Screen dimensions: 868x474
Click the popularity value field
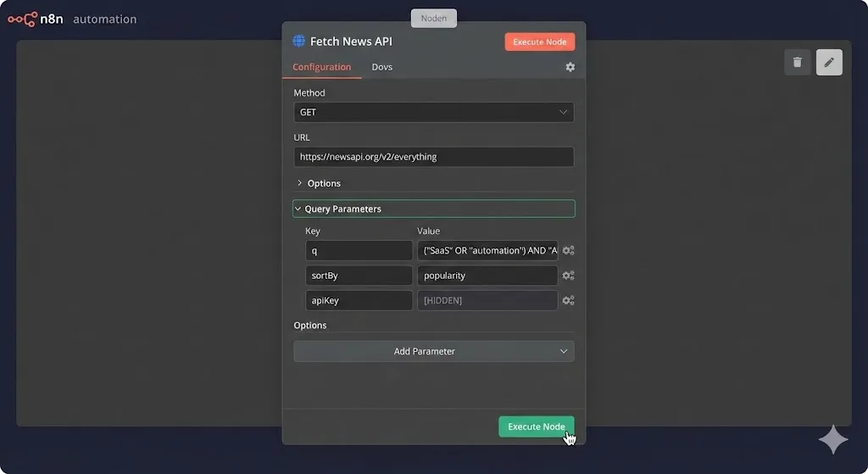point(487,276)
